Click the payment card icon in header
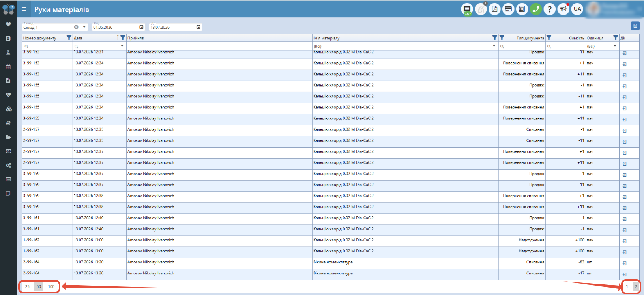This screenshot has width=644, height=295. pos(508,9)
